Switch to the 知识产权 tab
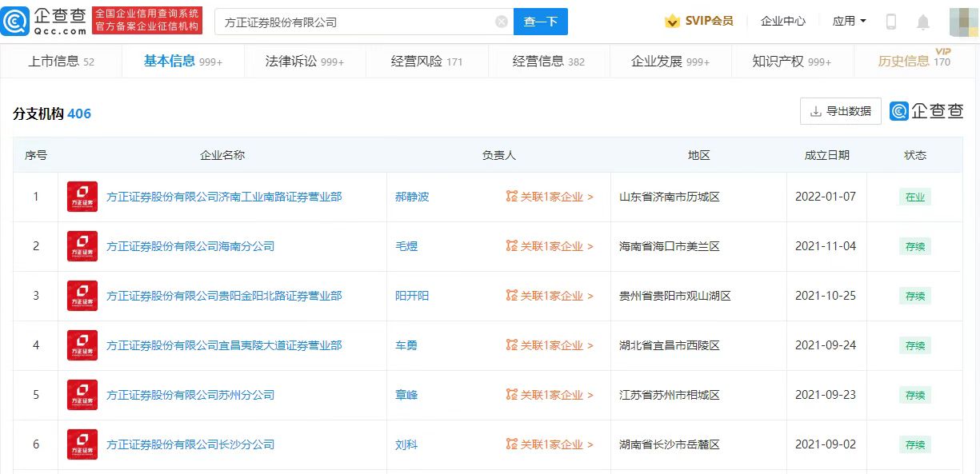Viewport: 980px width, 474px height. (x=792, y=62)
